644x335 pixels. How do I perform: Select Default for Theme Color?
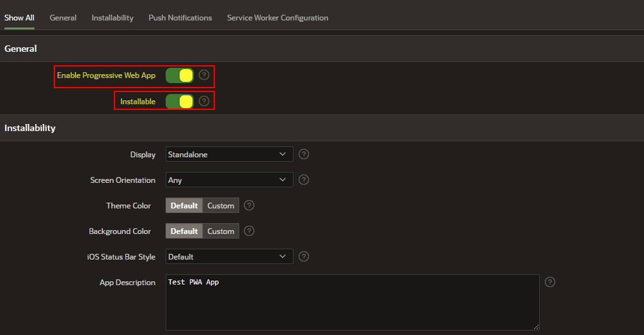(184, 206)
